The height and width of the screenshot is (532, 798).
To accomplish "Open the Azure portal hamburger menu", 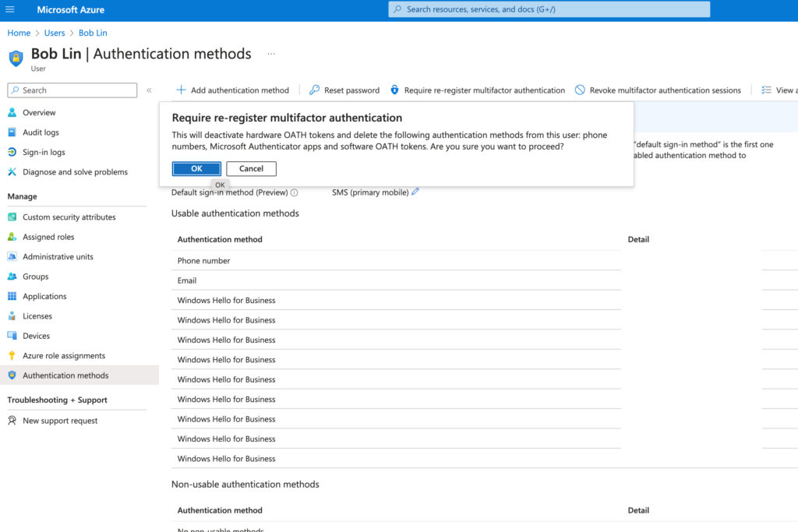I will 9,9.
